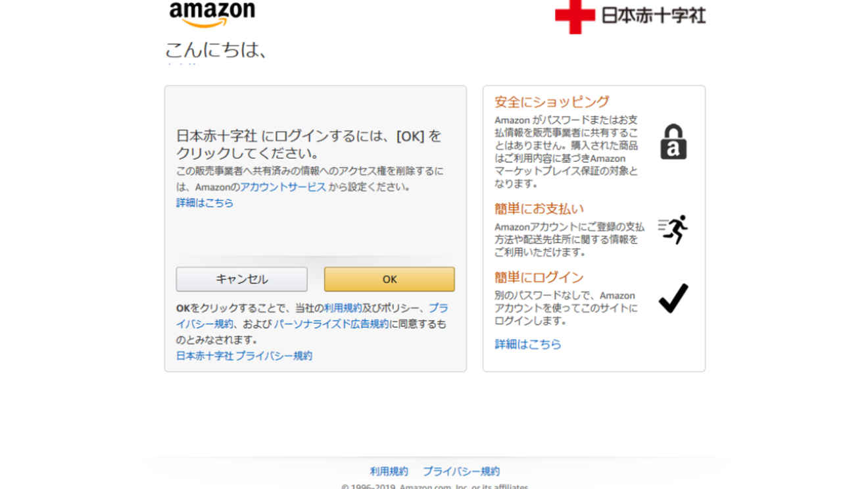Click the red cross emblem

pyautogui.click(x=575, y=16)
